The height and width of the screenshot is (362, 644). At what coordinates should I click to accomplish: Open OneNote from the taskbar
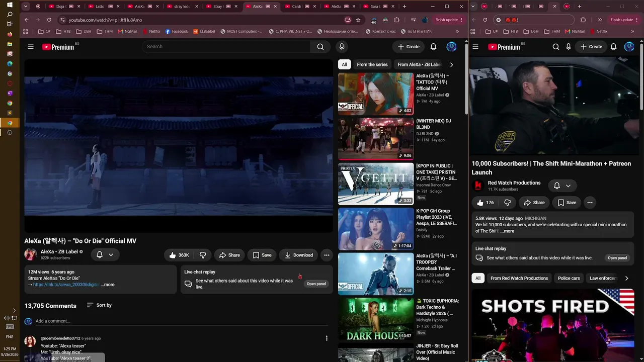[x=10, y=93]
